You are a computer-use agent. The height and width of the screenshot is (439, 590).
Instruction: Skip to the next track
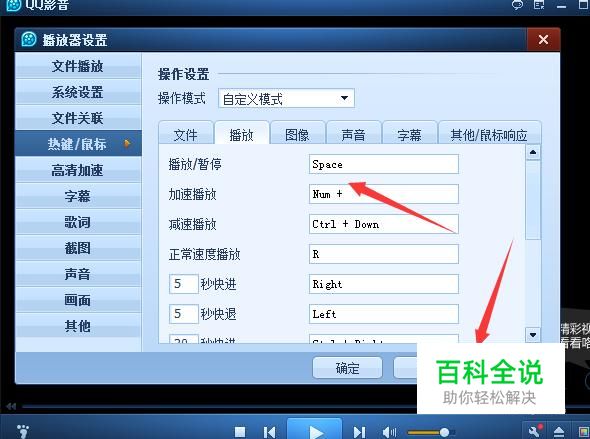click(359, 432)
